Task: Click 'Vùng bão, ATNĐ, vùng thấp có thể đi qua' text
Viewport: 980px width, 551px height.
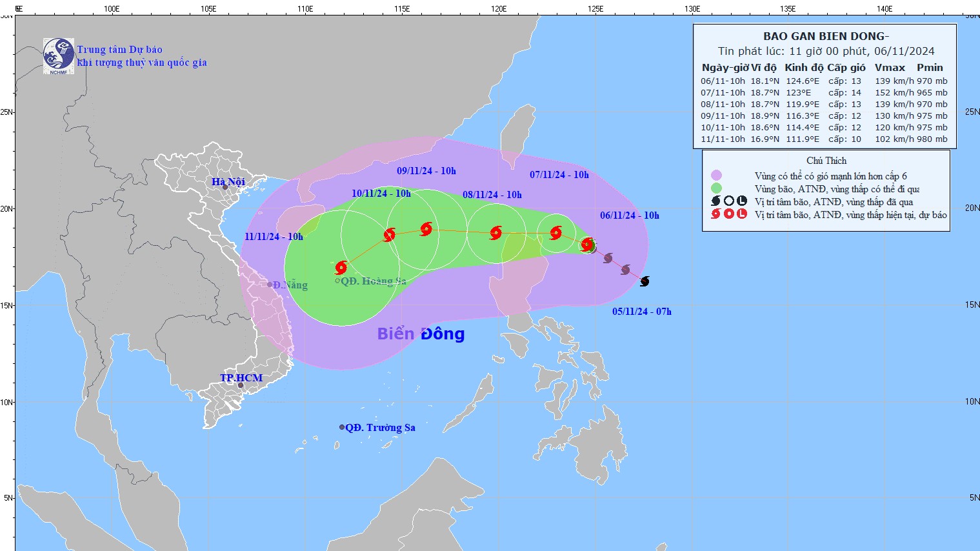Action: coord(837,189)
